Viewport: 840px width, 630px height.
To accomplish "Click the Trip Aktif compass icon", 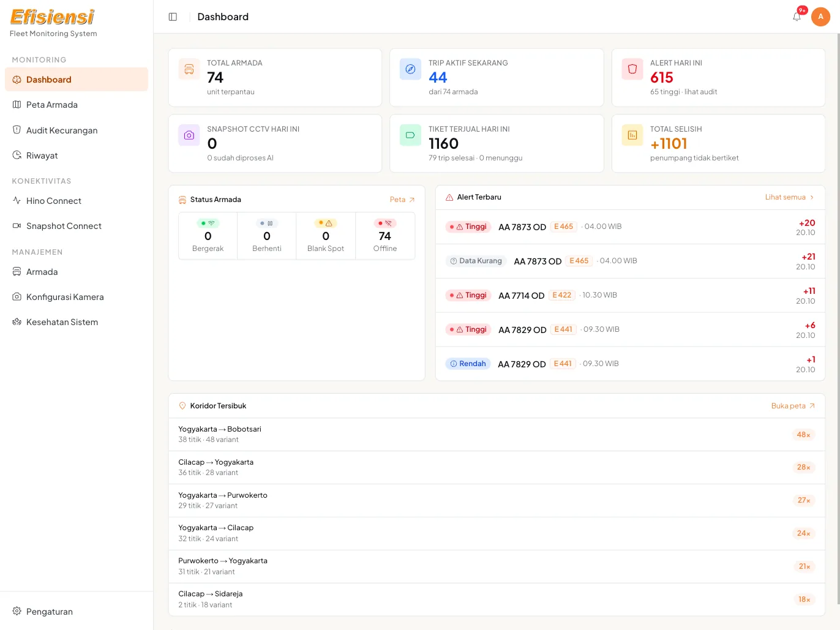I will [x=410, y=69].
